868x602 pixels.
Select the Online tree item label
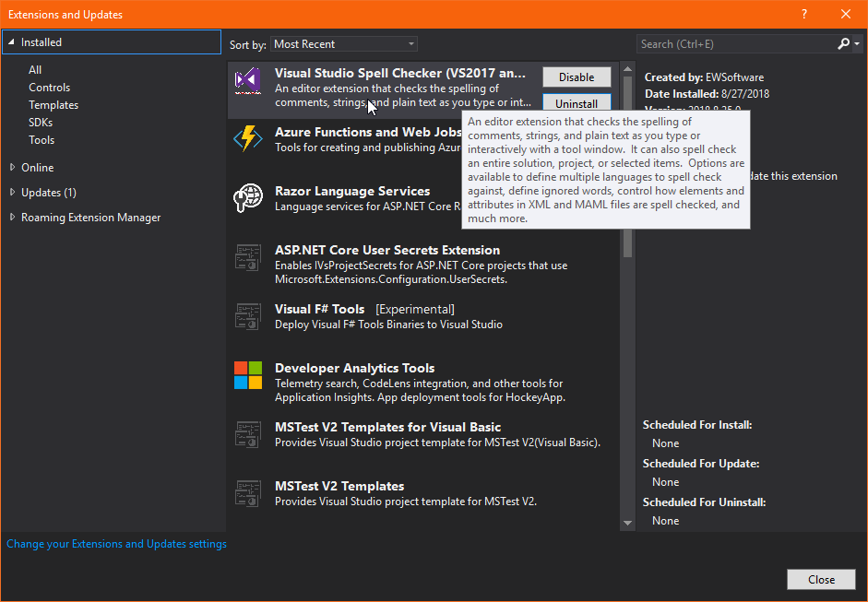pos(38,167)
